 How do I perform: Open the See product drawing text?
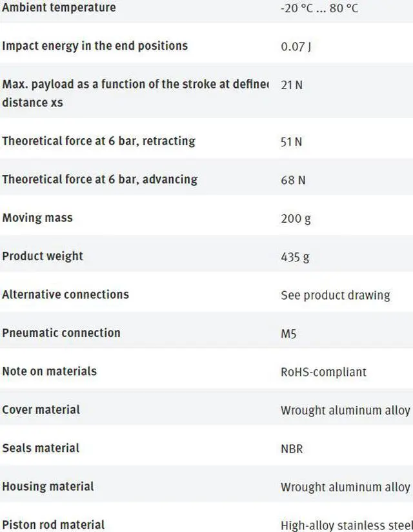[x=335, y=295]
